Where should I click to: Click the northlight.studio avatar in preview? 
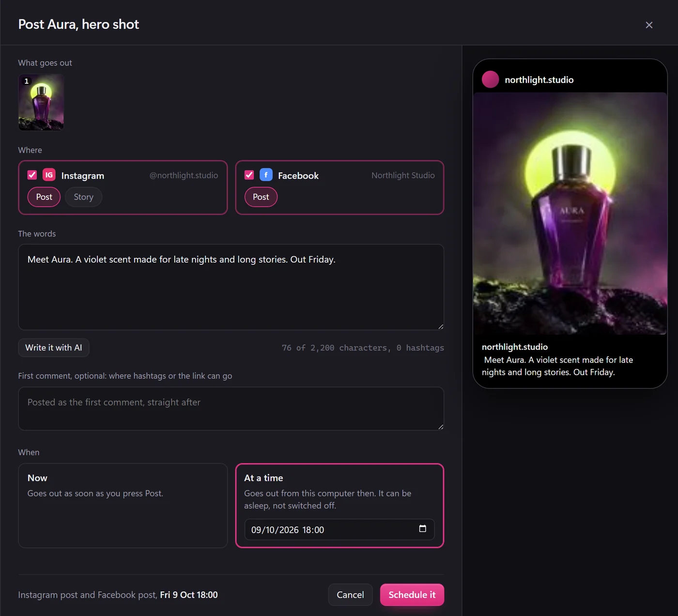point(490,79)
